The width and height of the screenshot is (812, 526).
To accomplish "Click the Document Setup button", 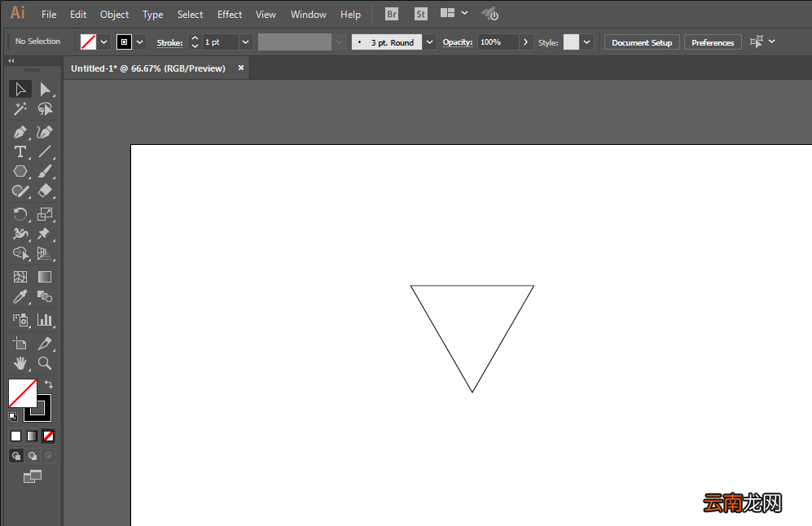I will [x=642, y=42].
